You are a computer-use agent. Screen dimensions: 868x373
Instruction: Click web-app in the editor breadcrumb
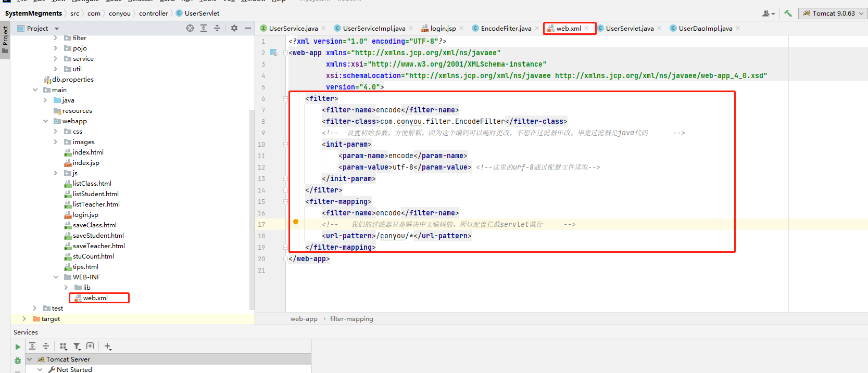304,319
